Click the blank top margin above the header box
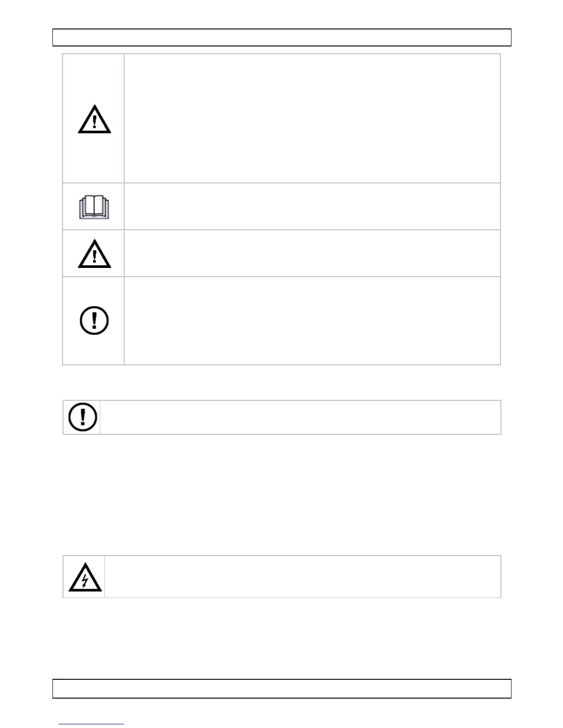563x728 pixels. (281, 14)
